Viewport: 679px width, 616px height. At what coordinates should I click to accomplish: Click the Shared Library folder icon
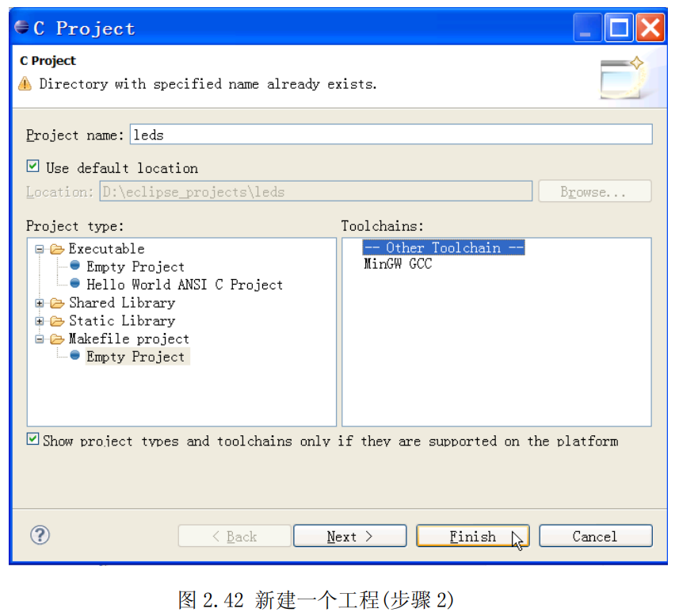pyautogui.click(x=56, y=302)
